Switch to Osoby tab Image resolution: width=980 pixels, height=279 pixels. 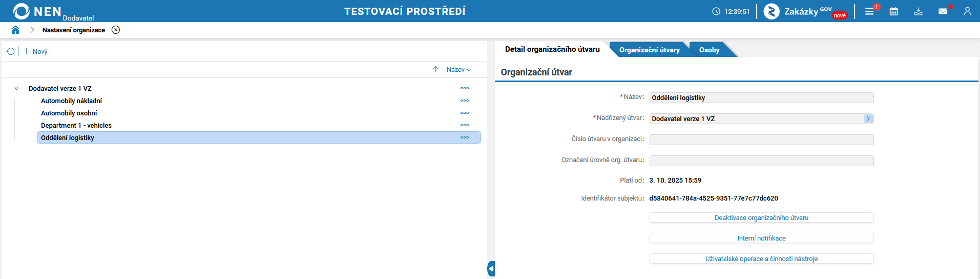pos(710,50)
